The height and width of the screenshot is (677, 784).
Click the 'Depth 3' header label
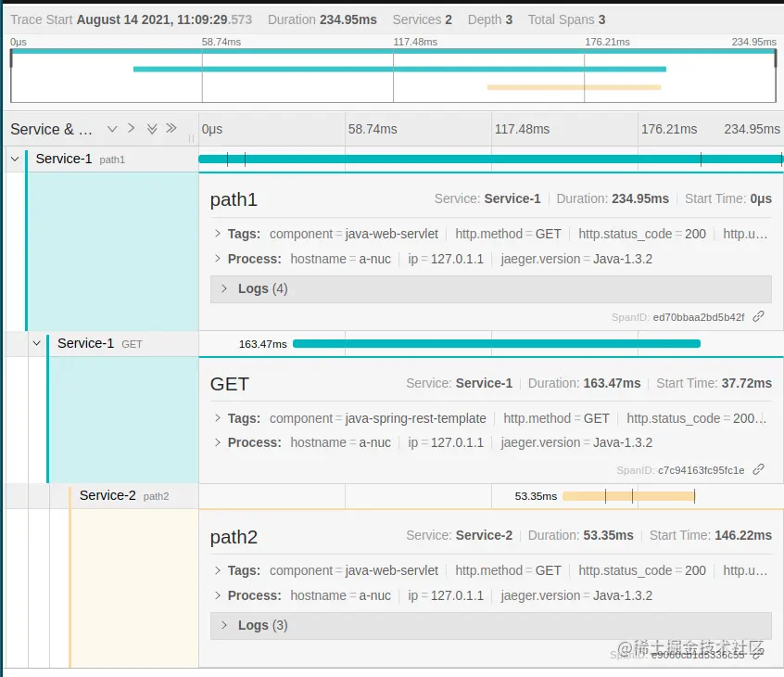tap(490, 19)
